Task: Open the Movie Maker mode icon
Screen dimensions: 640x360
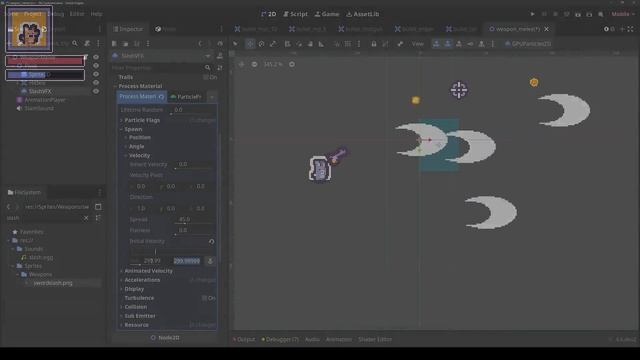Action: point(601,14)
